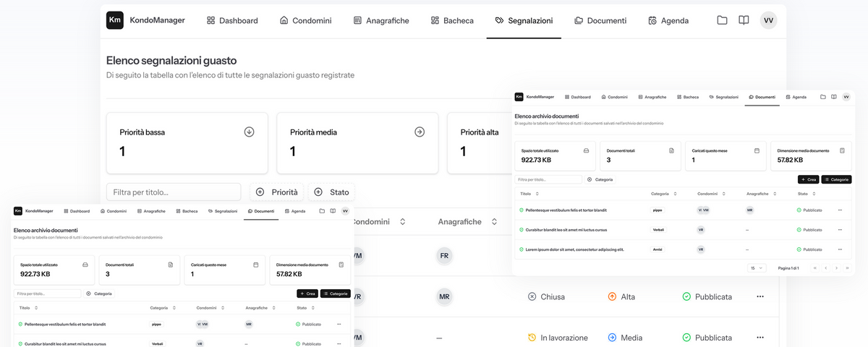868x347 pixels.
Task: Open the VV user avatar in the largest header
Action: click(768, 20)
